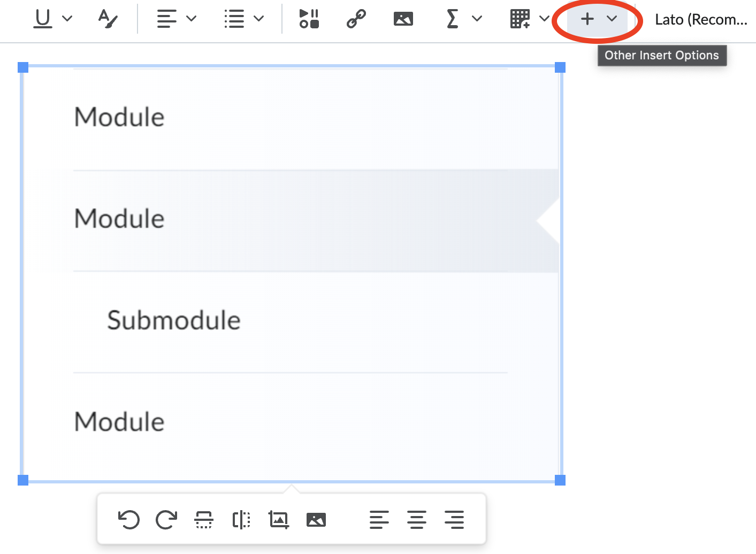Click the Underline formatting icon
The width and height of the screenshot is (756, 554).
pos(43,19)
